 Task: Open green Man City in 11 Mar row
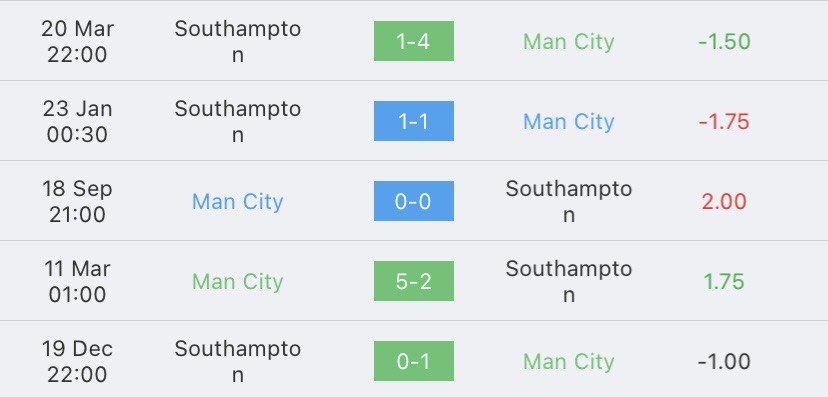tap(238, 282)
